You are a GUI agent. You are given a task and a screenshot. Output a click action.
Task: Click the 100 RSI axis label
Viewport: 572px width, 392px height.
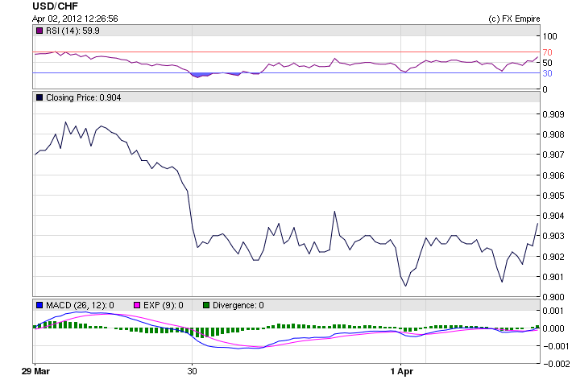click(549, 36)
